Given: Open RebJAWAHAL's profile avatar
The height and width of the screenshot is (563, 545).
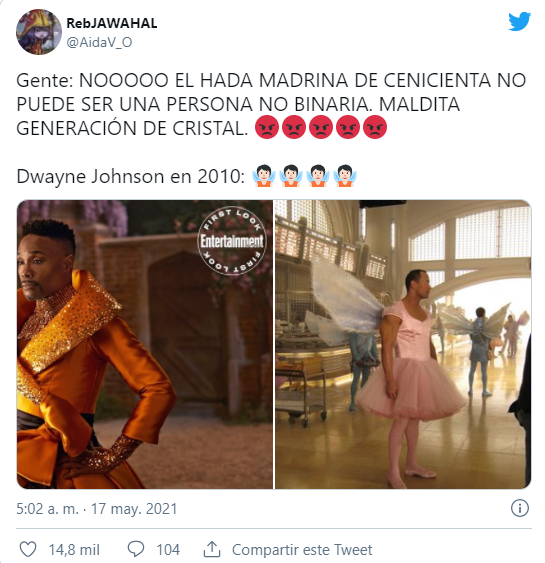Looking at the screenshot, I should [39, 32].
